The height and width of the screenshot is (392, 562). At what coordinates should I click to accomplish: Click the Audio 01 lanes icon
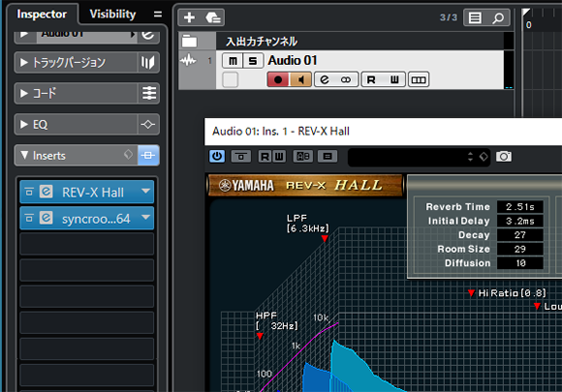tap(419, 79)
